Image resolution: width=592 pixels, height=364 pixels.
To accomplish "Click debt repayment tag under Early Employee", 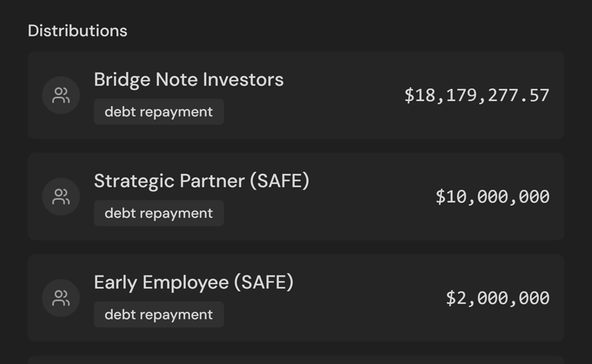I will [x=159, y=314].
